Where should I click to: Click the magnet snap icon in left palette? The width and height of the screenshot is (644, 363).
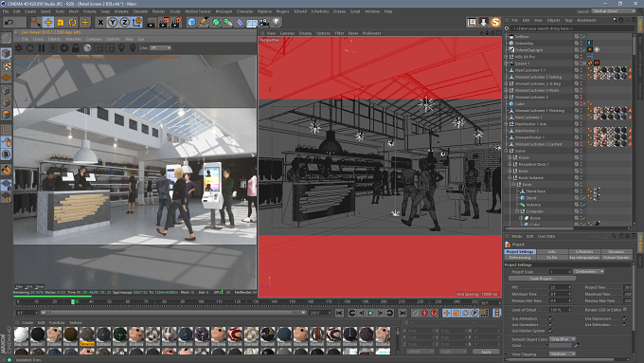pos(7,170)
